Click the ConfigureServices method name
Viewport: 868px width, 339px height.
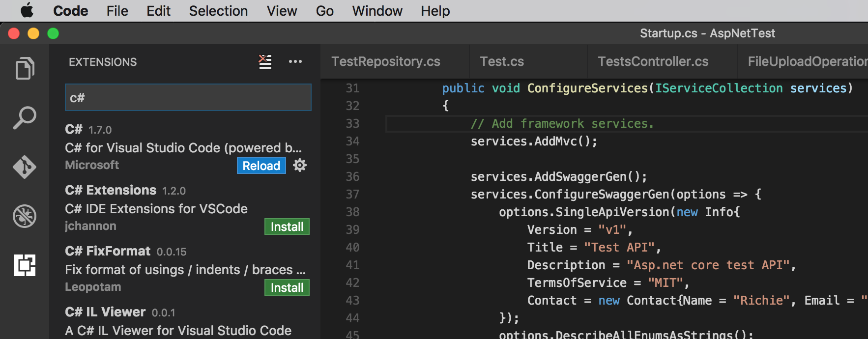click(x=587, y=88)
